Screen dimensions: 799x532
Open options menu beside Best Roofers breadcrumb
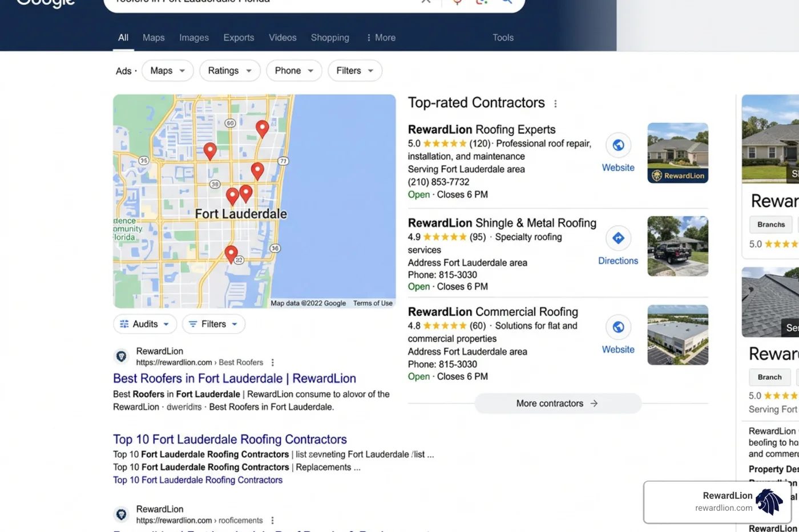point(273,363)
